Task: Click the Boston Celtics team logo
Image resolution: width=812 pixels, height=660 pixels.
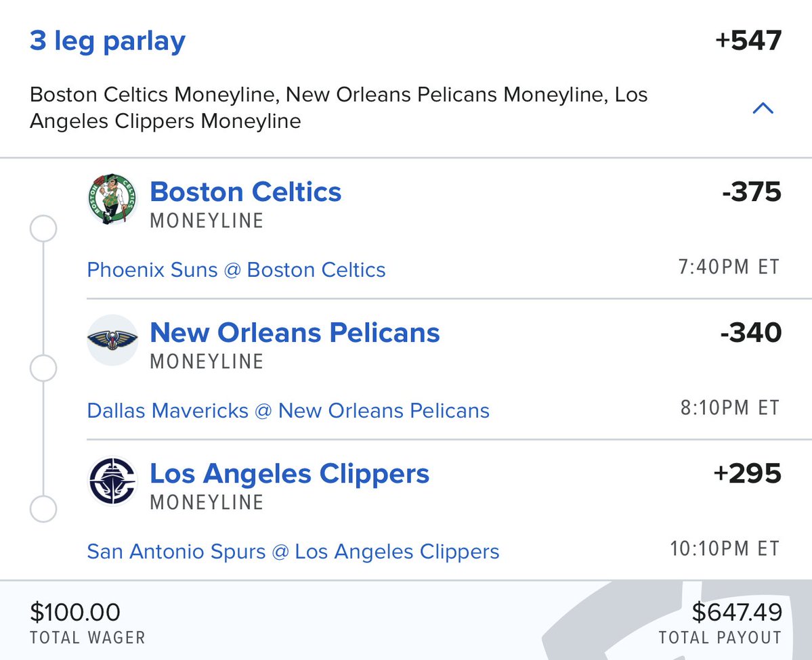Action: pyautogui.click(x=112, y=199)
